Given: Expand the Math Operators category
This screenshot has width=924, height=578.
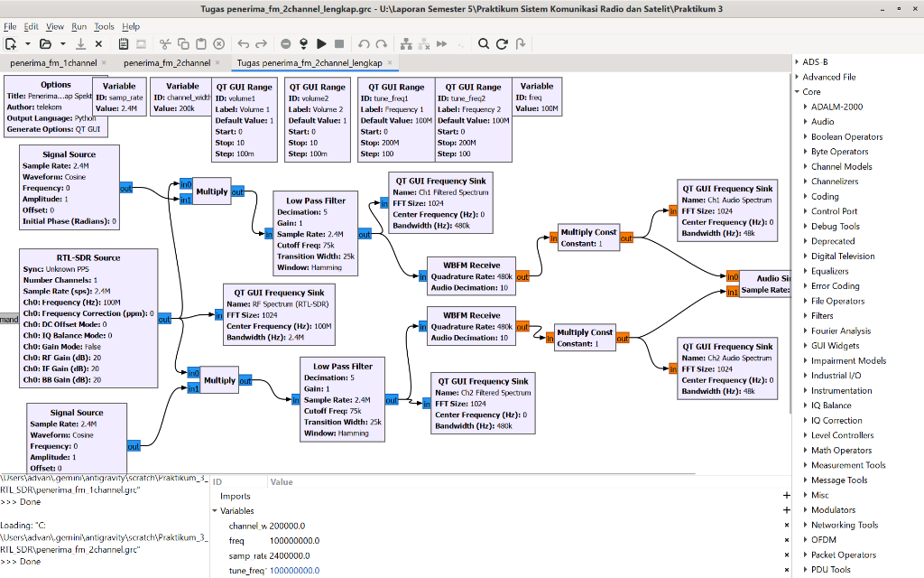Looking at the screenshot, I should point(806,450).
